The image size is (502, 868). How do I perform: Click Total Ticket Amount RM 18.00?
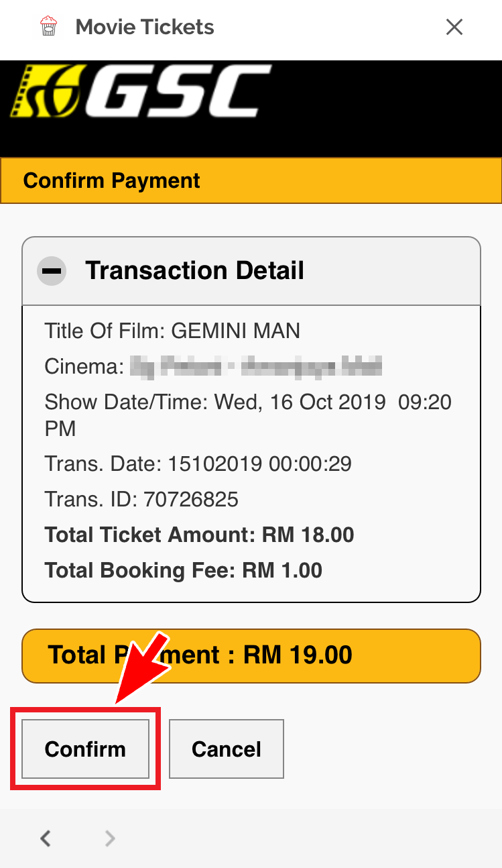[199, 535]
